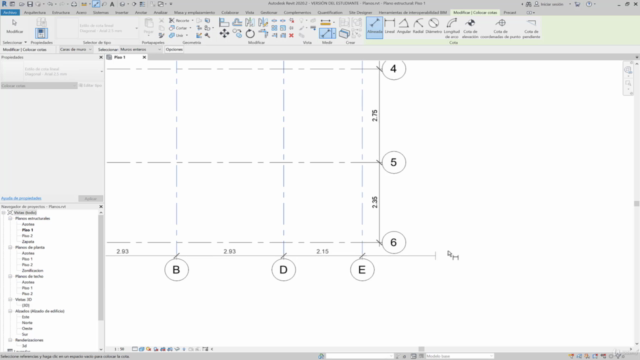Viewport: 640px width, 360px height.
Task: Open the Archivo menu tab
Action: tap(10, 13)
